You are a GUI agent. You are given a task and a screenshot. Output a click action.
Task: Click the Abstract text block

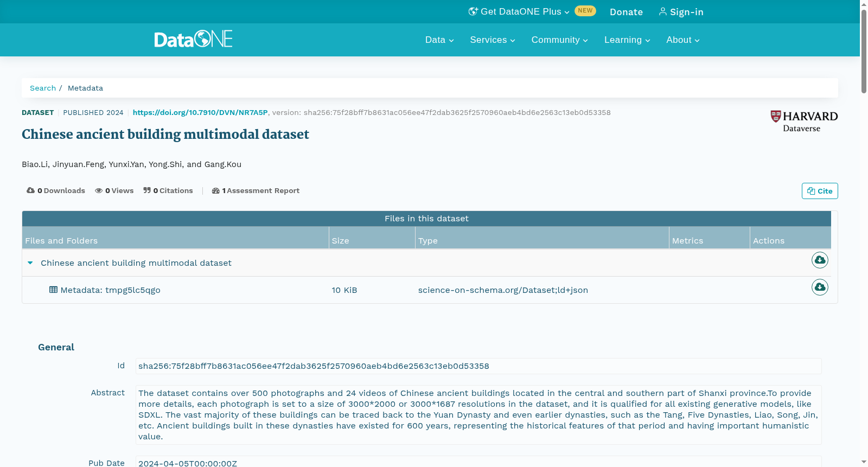pyautogui.click(x=478, y=415)
